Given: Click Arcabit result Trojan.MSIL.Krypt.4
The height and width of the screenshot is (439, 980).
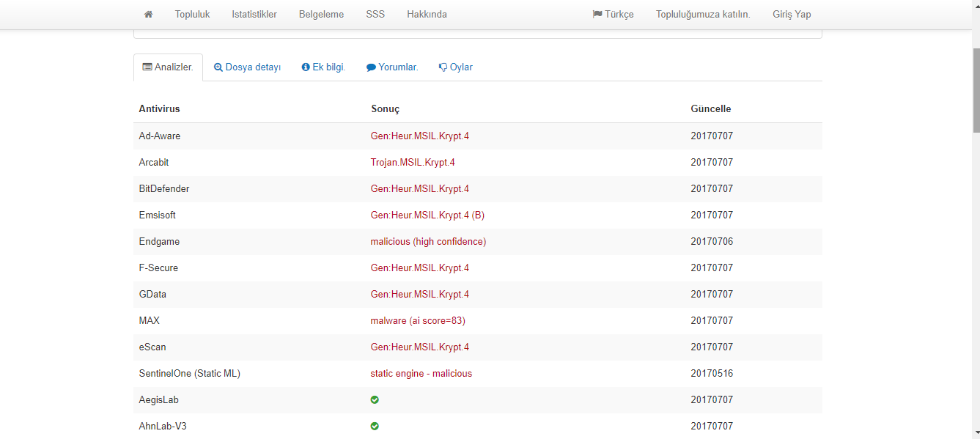Looking at the screenshot, I should (413, 163).
